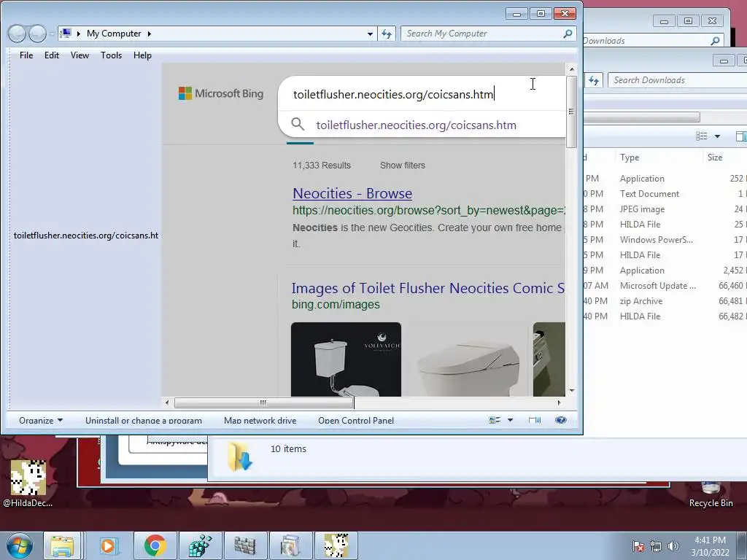Open the Windows Start orb

pyautogui.click(x=20, y=545)
